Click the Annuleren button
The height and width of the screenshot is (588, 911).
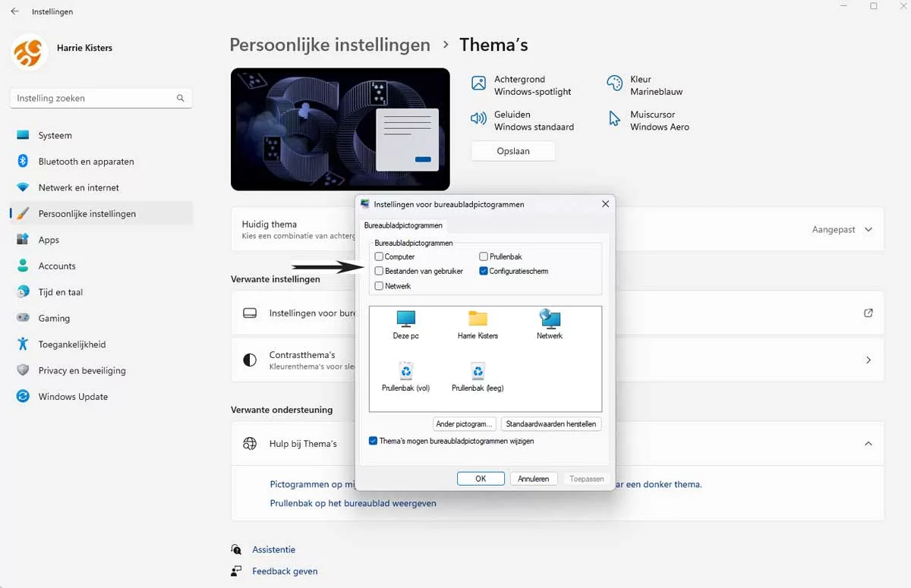click(534, 479)
